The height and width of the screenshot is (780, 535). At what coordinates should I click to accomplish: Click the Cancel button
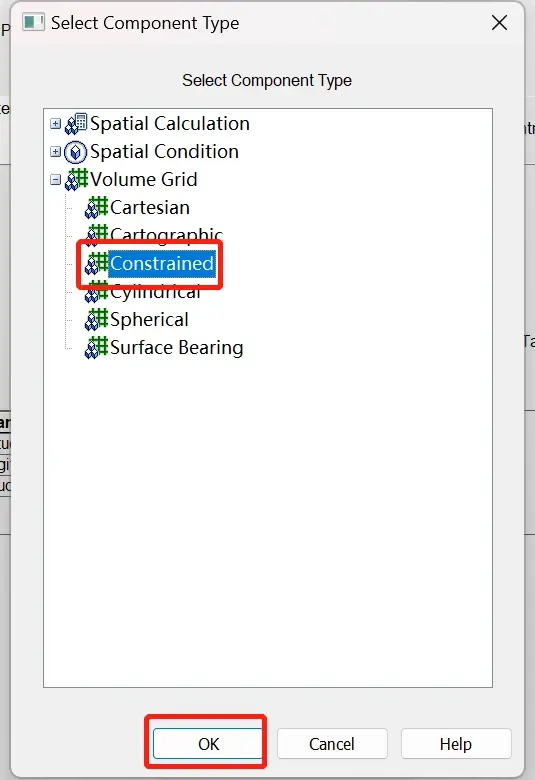click(332, 744)
